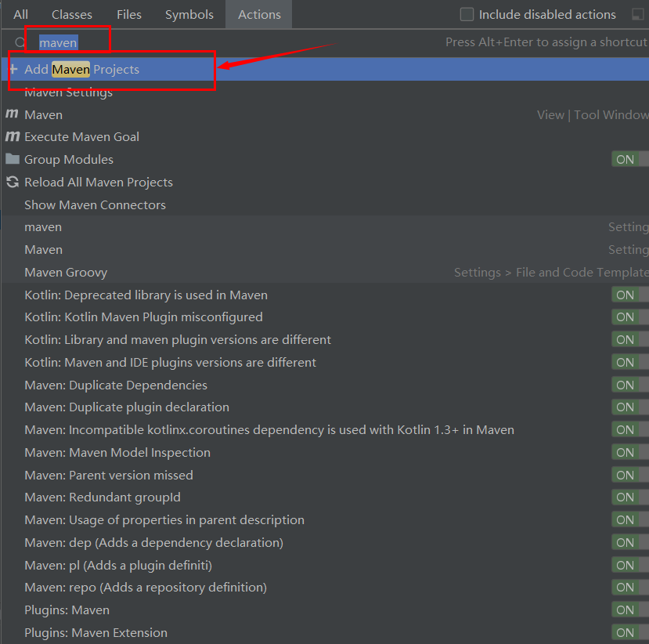Toggle Plugins: Maven Extension switch
The width and height of the screenshot is (649, 644).
[x=630, y=632]
